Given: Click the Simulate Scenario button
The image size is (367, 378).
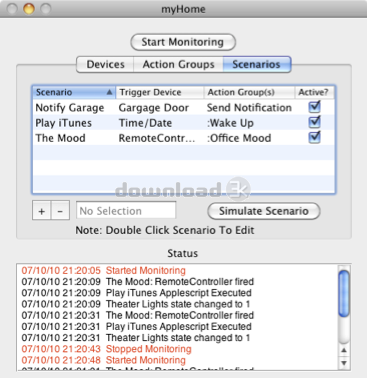Looking at the screenshot, I should coord(264,211).
